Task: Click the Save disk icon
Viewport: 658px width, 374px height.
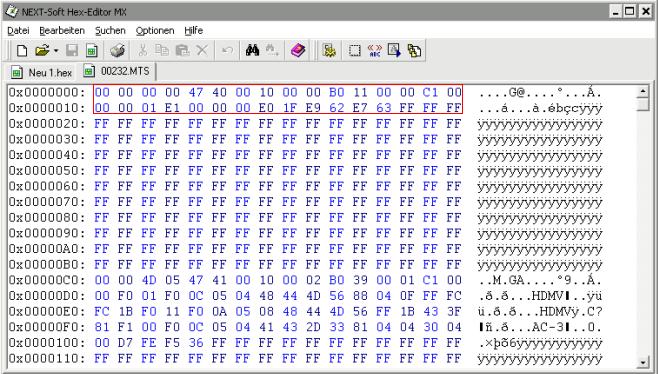Action: click(72, 51)
